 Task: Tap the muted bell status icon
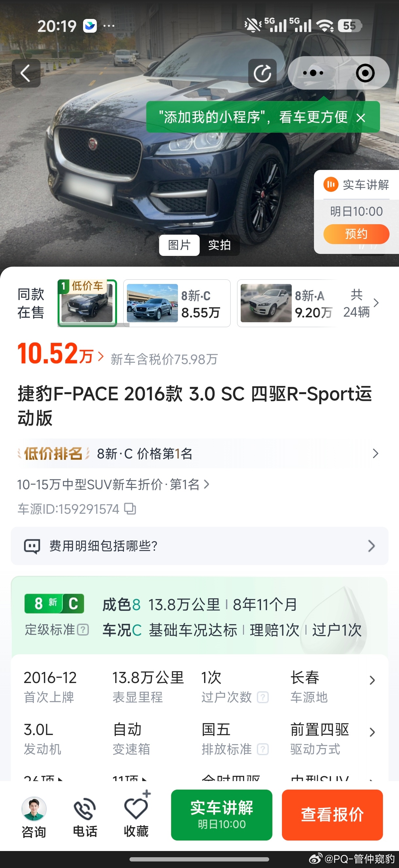[x=253, y=25]
